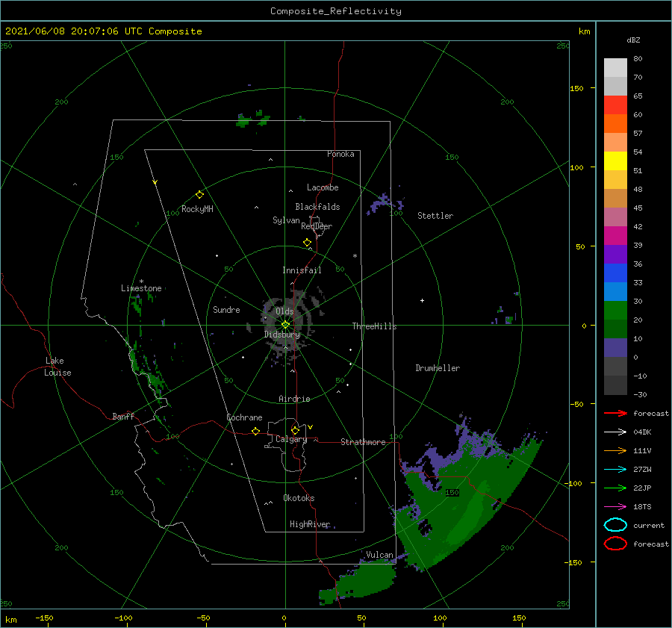Click the Calgary city label

point(291,439)
